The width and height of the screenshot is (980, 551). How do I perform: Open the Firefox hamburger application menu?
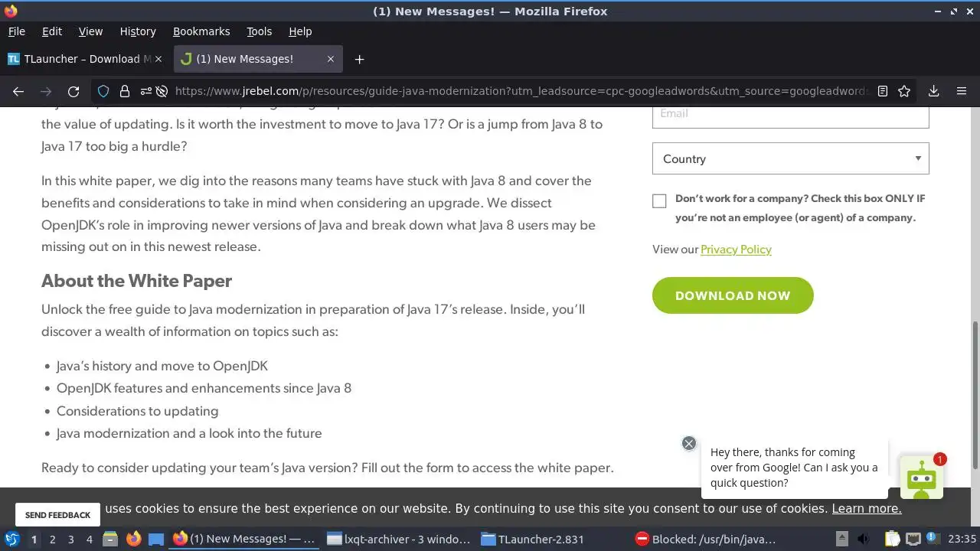[x=962, y=91]
